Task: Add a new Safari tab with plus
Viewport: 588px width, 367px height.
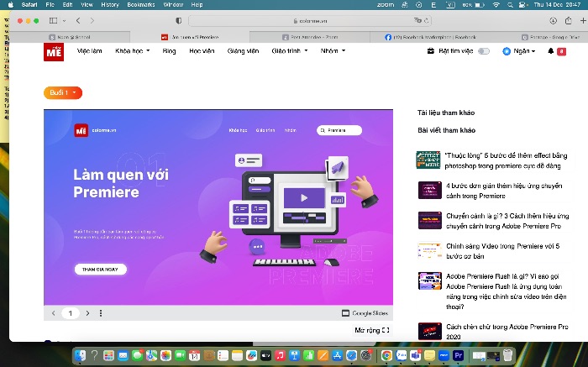Action: click(583, 21)
